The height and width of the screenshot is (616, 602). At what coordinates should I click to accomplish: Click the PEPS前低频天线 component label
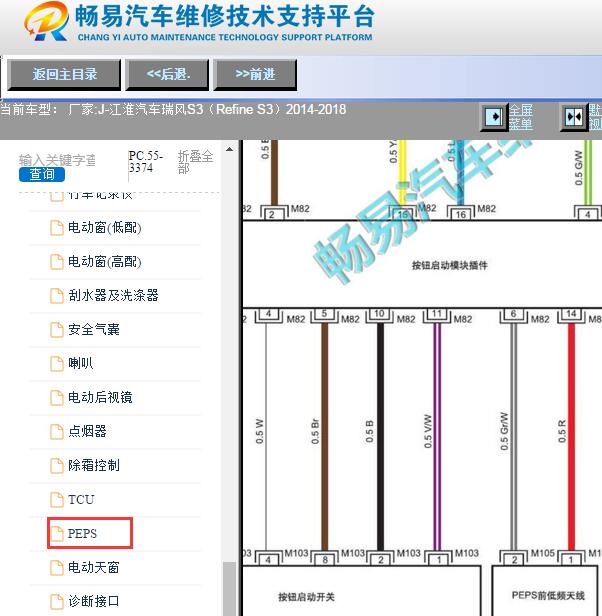pos(548,596)
